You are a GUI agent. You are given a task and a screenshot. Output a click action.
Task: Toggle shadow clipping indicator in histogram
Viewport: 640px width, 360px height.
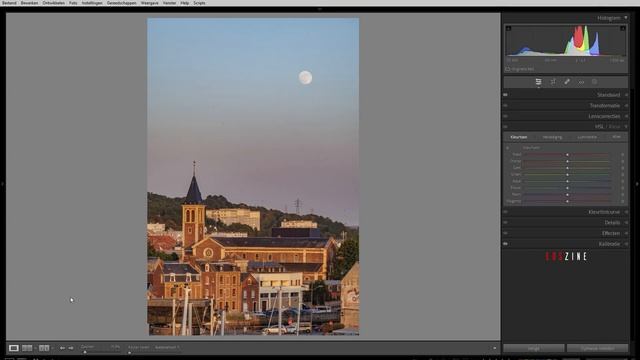click(x=509, y=29)
